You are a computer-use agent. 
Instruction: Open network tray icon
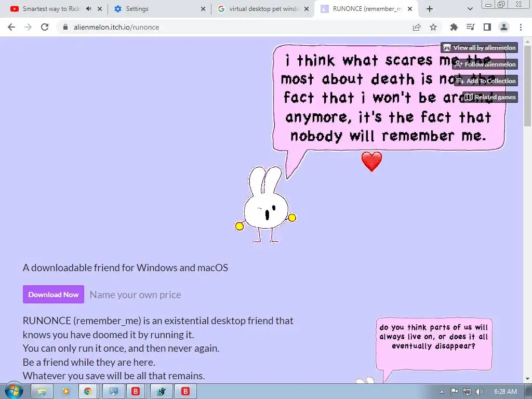467,392
